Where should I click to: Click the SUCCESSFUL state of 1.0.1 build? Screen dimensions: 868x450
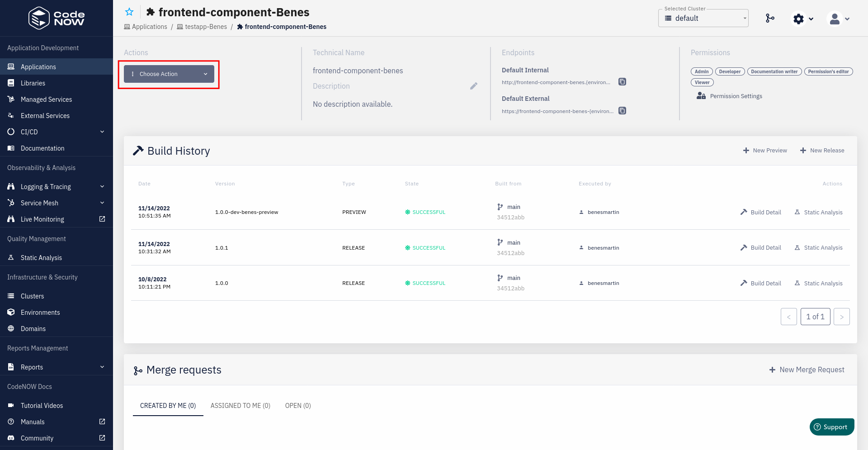click(x=425, y=248)
